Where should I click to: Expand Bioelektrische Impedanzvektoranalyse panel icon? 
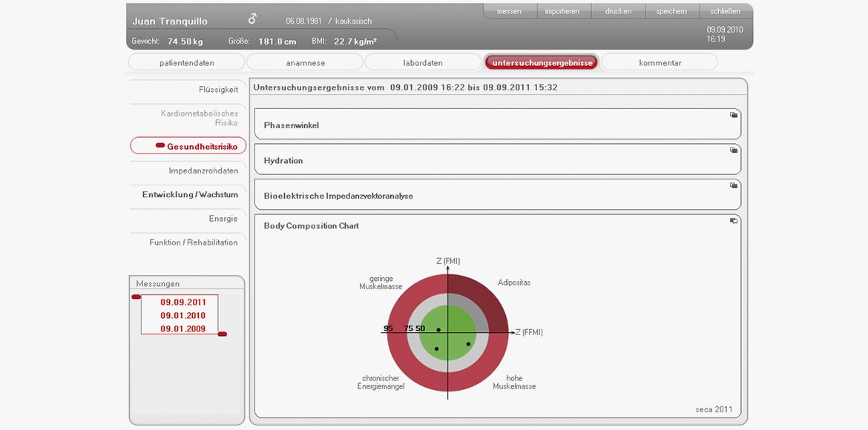(733, 185)
